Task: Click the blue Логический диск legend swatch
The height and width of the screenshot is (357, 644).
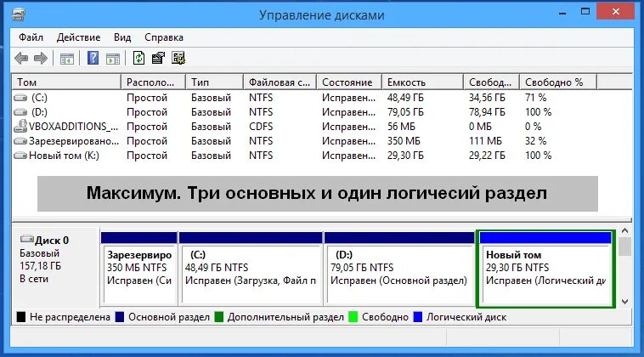Action: coord(418,317)
